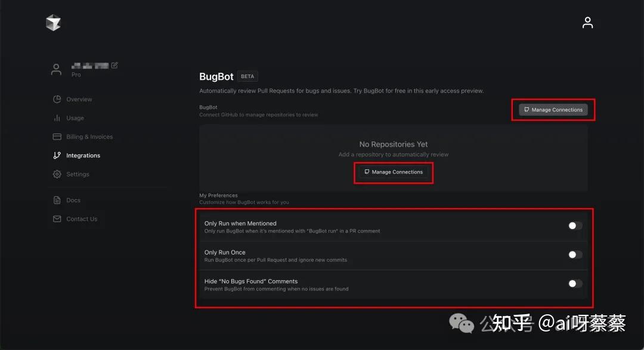Image resolution: width=644 pixels, height=350 pixels.
Task: Open the Contact Us link
Action: [82, 219]
